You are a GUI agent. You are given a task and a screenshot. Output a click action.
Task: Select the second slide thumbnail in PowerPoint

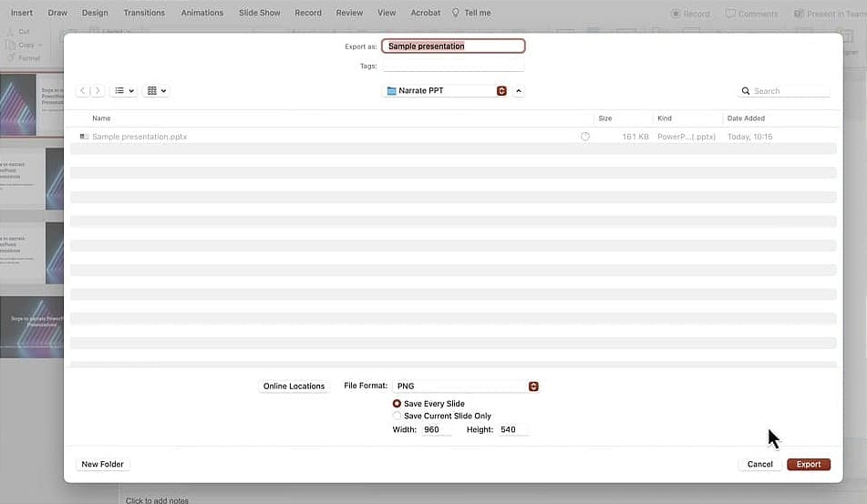[x=32, y=179]
